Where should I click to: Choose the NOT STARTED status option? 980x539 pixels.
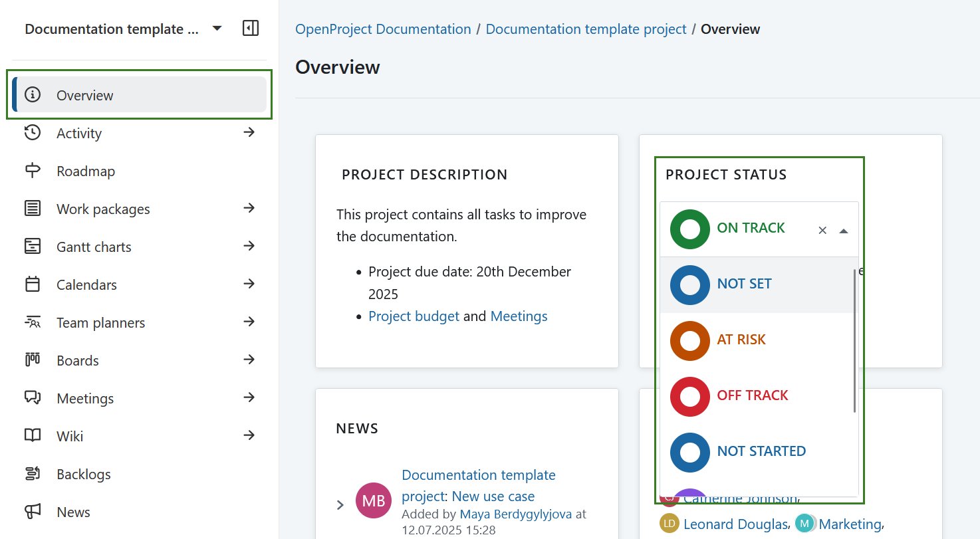tap(761, 451)
